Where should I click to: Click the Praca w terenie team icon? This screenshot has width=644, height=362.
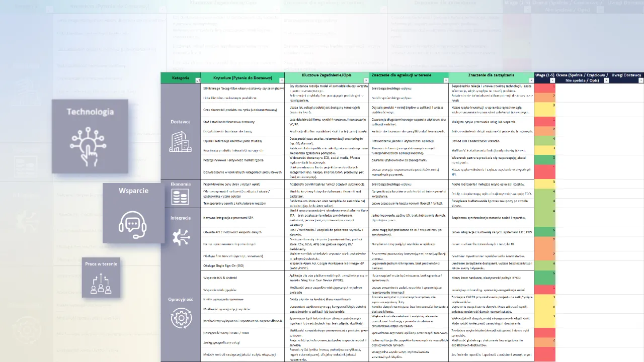tap(101, 283)
